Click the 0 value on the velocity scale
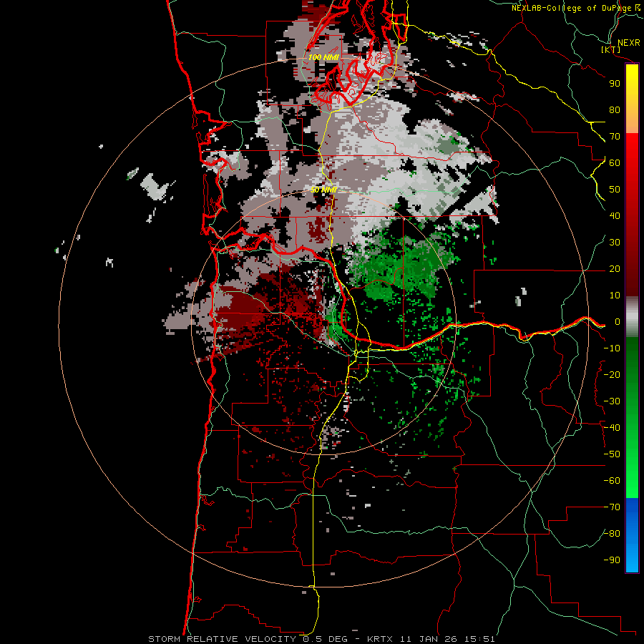This screenshot has height=644, width=644. pos(618,321)
